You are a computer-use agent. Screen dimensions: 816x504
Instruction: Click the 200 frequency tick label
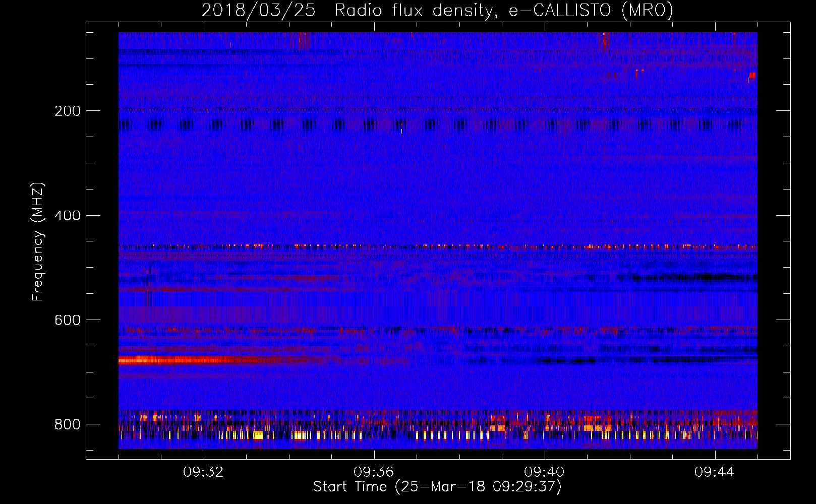[68, 111]
